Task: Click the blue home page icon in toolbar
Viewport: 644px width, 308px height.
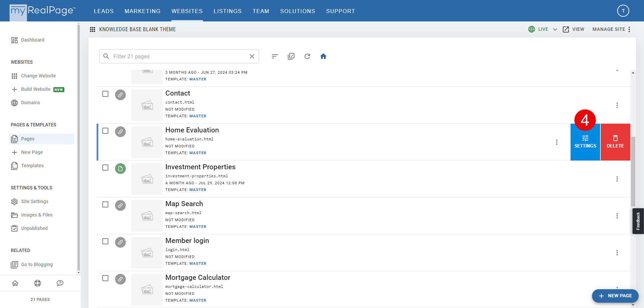Action: point(323,56)
